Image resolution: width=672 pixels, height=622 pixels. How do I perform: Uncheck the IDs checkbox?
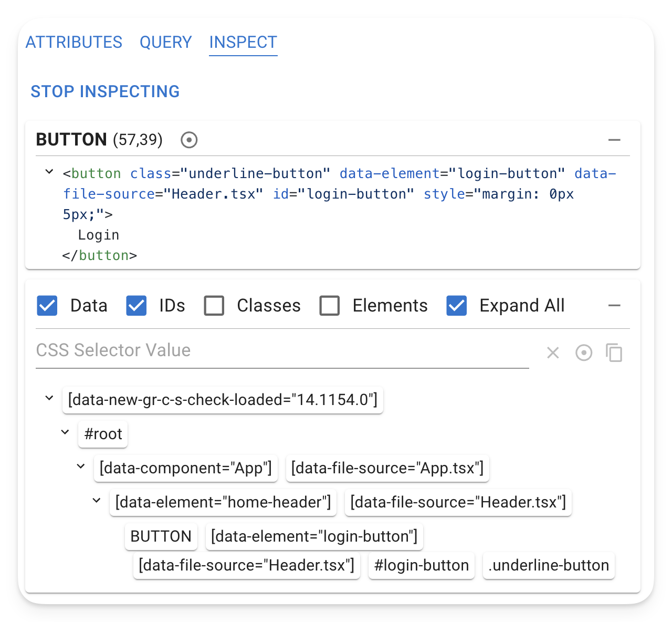point(136,306)
